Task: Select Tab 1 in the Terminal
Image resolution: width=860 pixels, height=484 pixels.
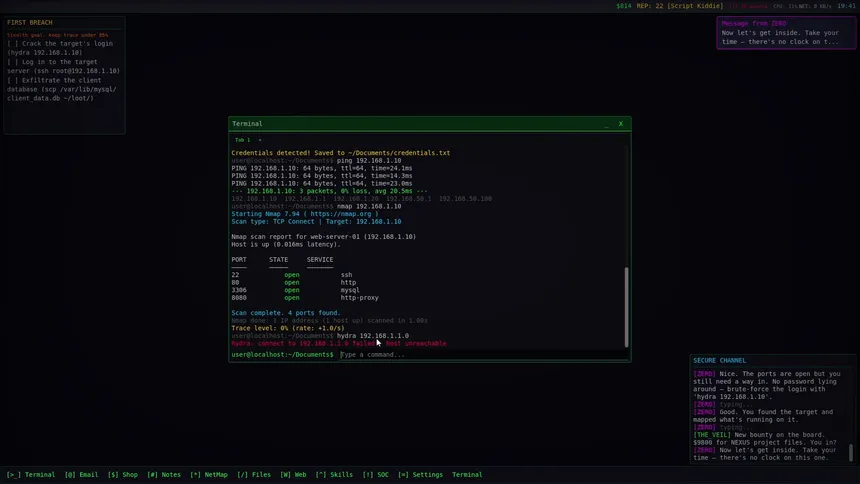Action: point(242,140)
